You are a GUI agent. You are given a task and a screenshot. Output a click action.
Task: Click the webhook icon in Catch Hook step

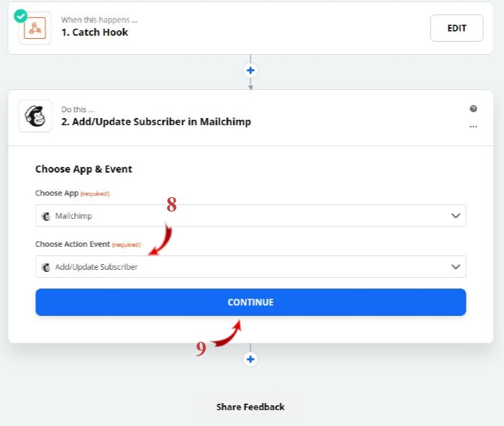(35, 28)
